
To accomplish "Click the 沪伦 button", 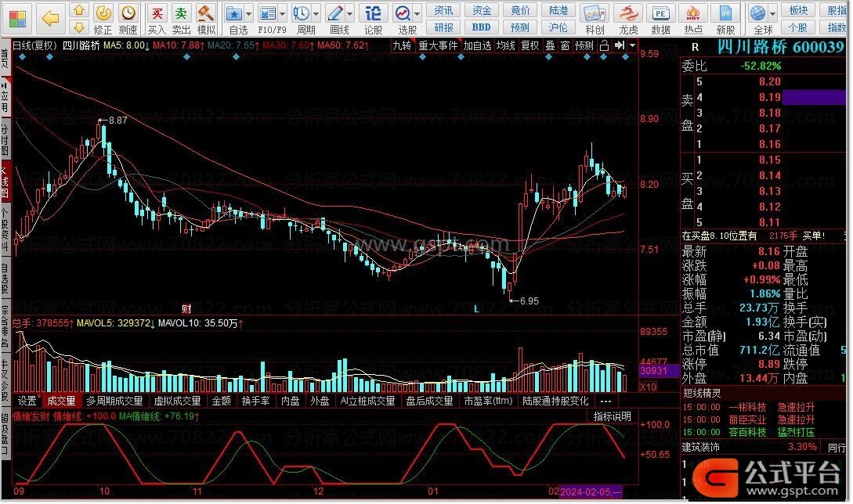I will [558, 27].
